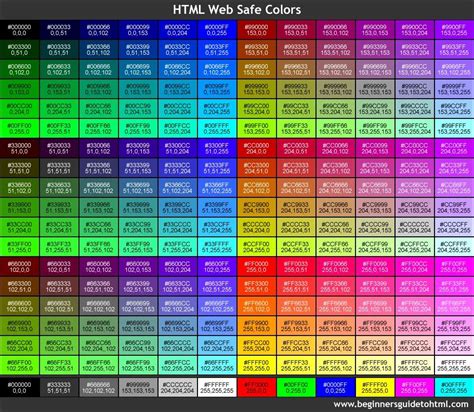The height and width of the screenshot is (412, 474).
Task: Select the #CCFFFF swatch labeled 204,255,255
Action: (454, 247)
